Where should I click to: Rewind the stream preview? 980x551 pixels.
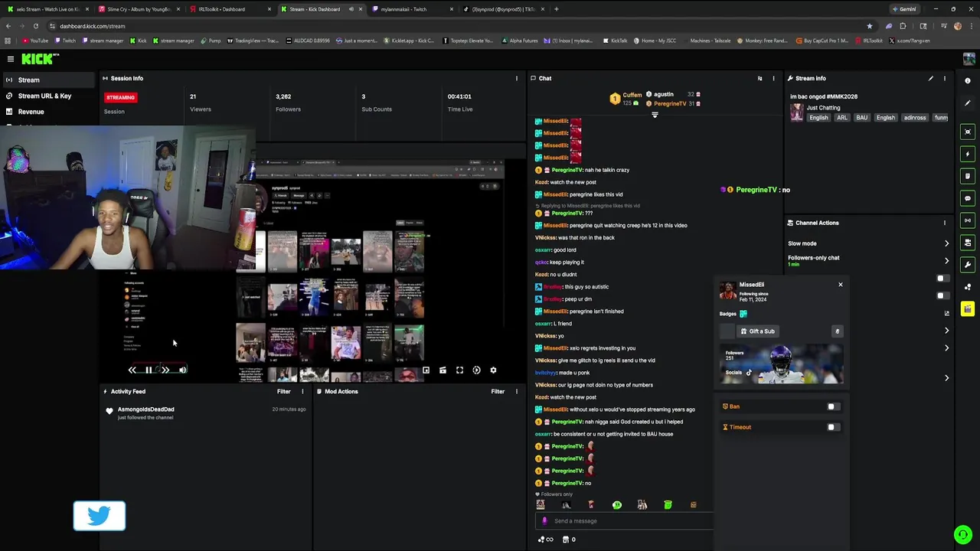(x=132, y=370)
